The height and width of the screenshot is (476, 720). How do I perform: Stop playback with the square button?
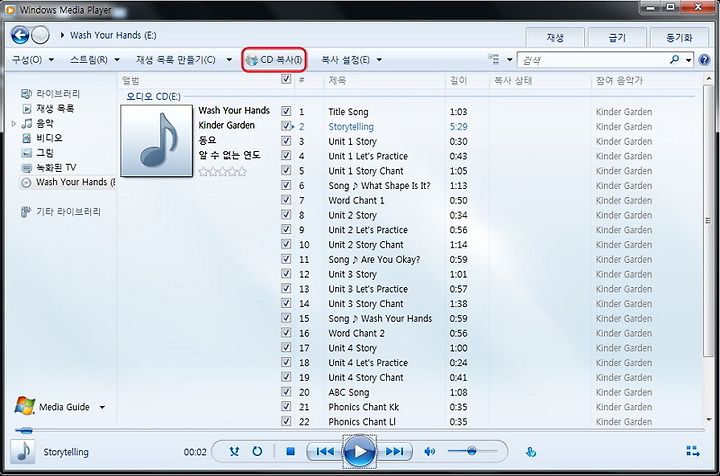coord(290,452)
